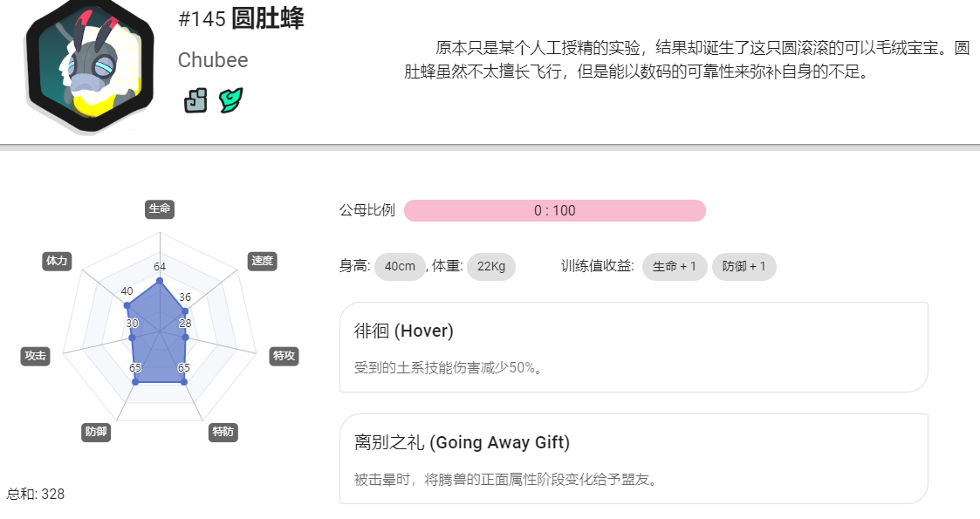This screenshot has width=980, height=519.
Task: Click the 总和: 328 total stat text
Action: point(36,494)
